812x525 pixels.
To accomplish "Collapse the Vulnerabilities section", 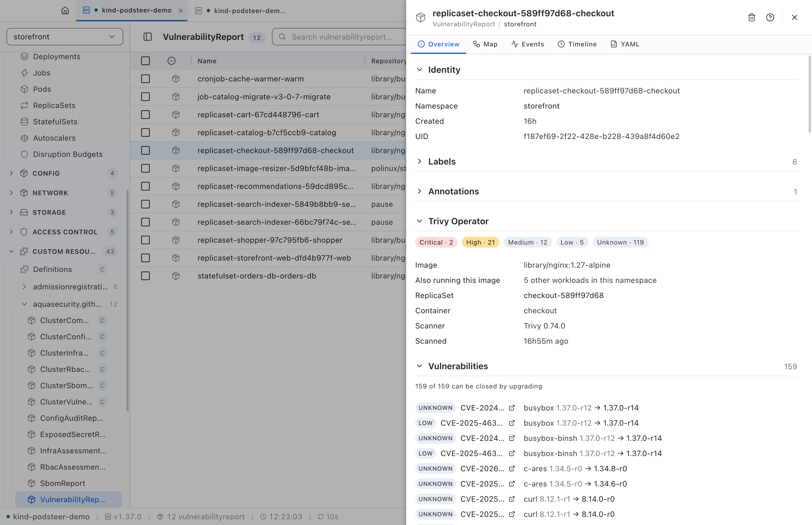I will (607, 366).
